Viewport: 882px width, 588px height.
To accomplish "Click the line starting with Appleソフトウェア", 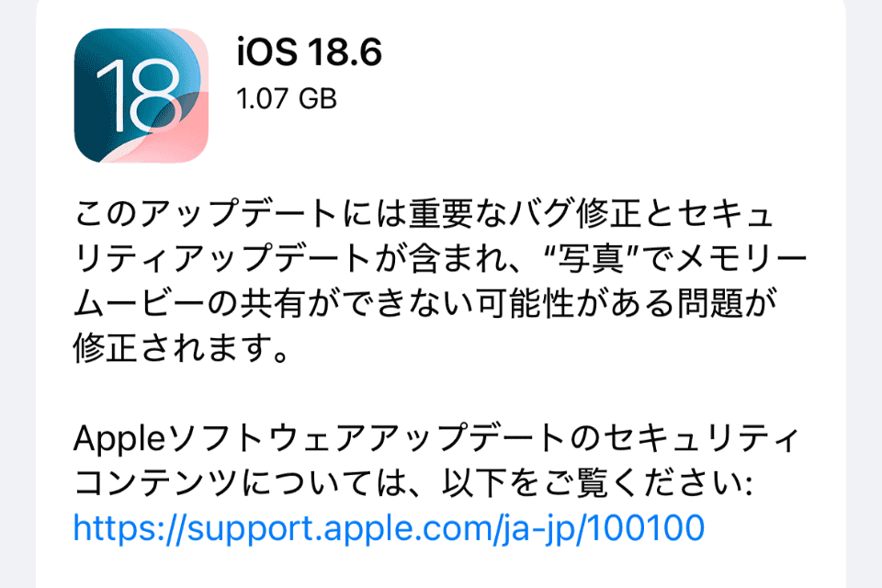I will pyautogui.click(x=435, y=438).
